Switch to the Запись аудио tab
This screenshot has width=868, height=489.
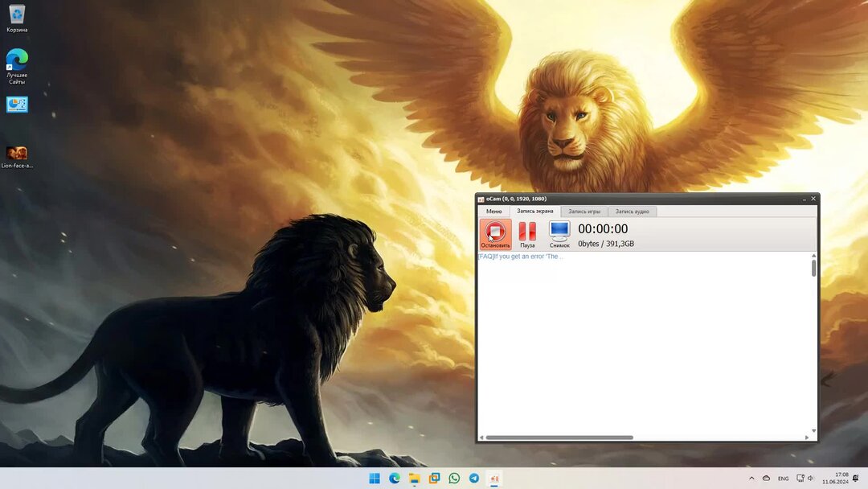[633, 212]
